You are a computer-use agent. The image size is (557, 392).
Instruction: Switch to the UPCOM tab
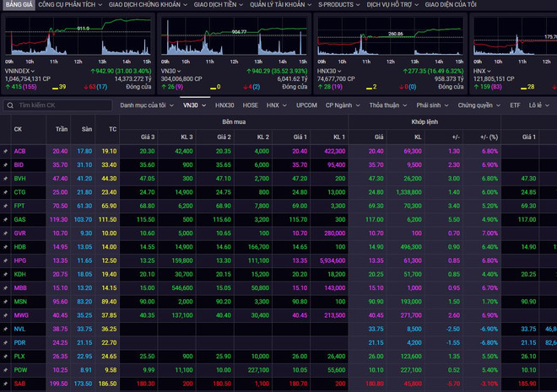pyautogui.click(x=306, y=105)
